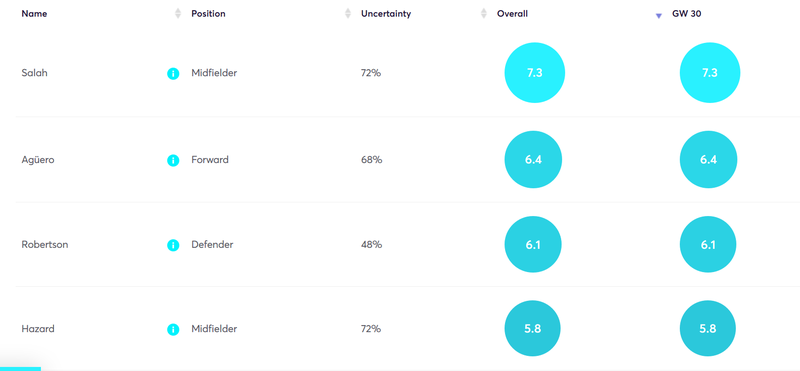The image size is (800, 371).
Task: Toggle the sort arrow beside the GW 30 header
Action: [659, 16]
